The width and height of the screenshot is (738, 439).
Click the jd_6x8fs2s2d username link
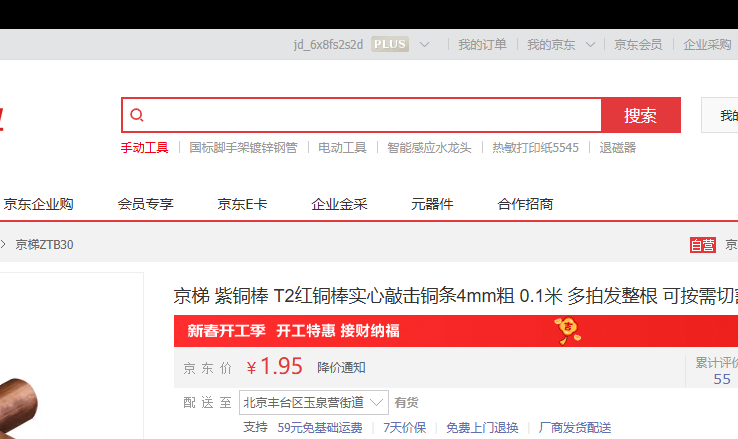tap(329, 45)
